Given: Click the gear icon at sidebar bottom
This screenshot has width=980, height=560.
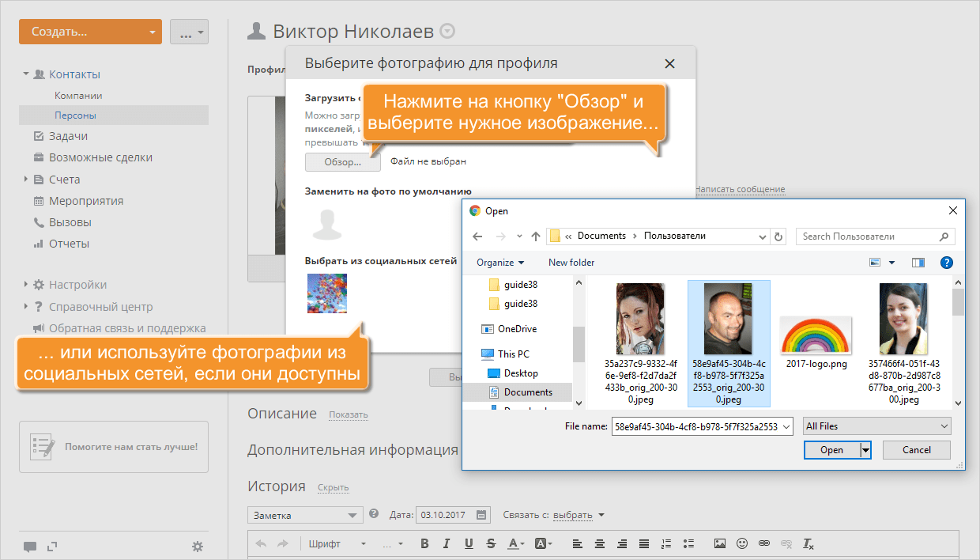Looking at the screenshot, I should pos(198,546).
